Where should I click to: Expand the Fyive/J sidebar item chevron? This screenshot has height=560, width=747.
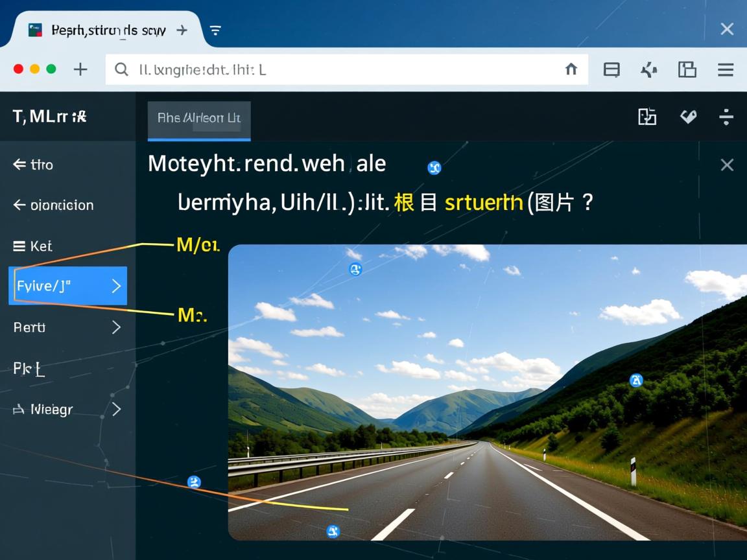[116, 286]
